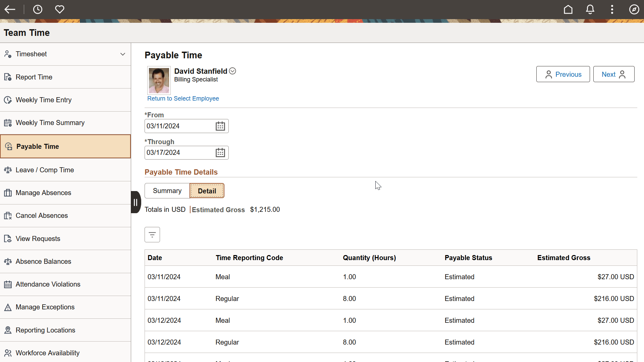Open the From date calendar picker
Image resolution: width=644 pixels, height=362 pixels.
pyautogui.click(x=220, y=126)
